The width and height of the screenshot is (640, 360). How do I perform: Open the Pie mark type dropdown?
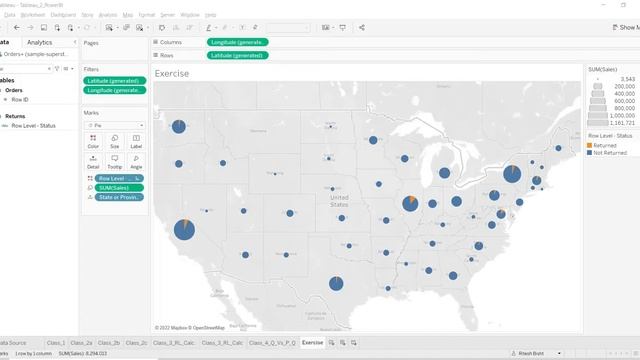click(115, 125)
